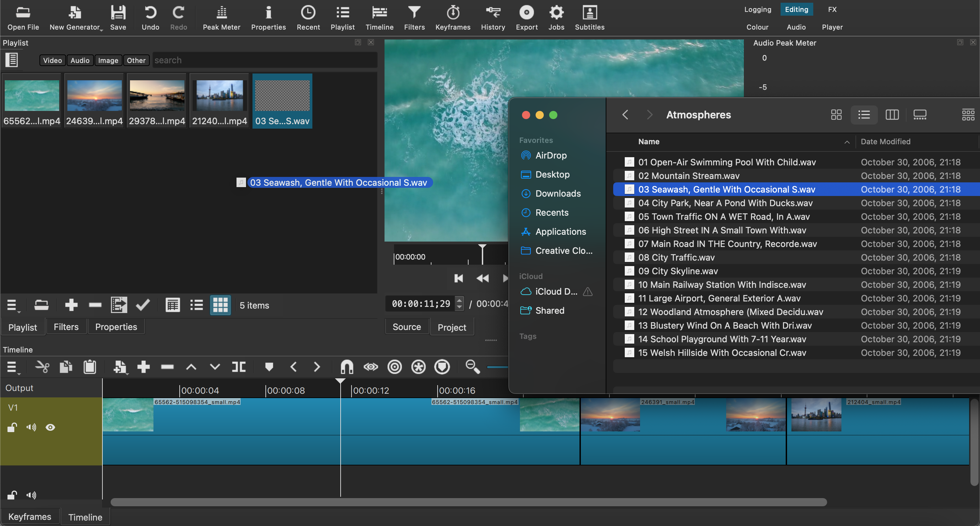The height and width of the screenshot is (526, 980).
Task: Switch to the Project player tab
Action: point(452,327)
